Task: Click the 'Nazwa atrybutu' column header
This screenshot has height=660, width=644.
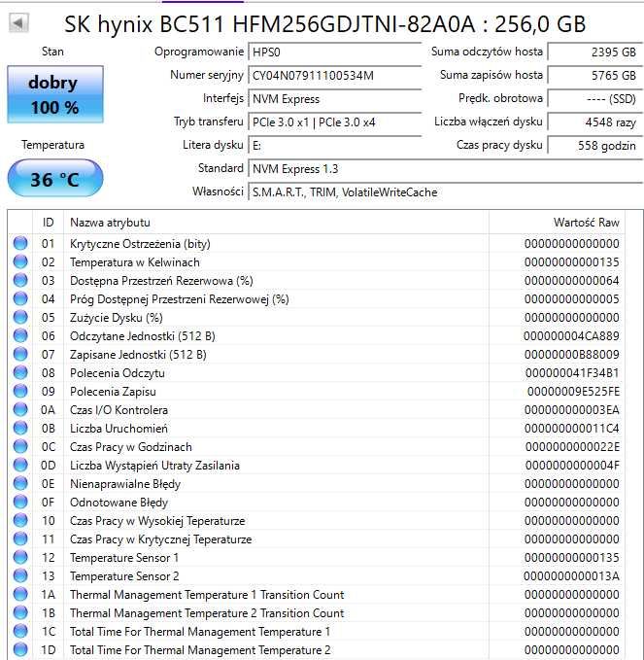Action: [276, 223]
